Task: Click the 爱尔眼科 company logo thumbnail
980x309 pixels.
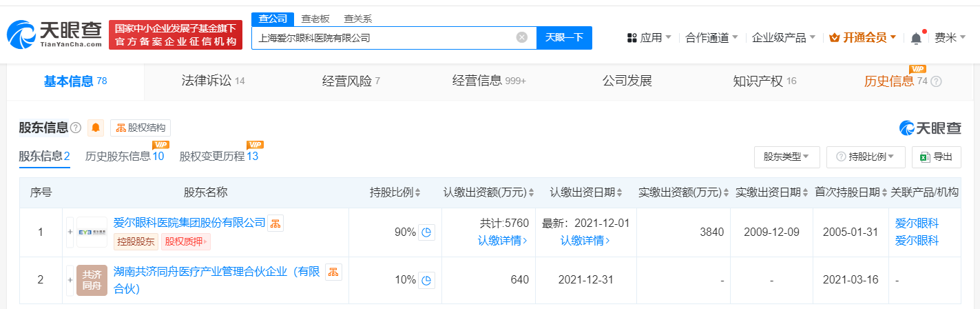Action: click(92, 232)
